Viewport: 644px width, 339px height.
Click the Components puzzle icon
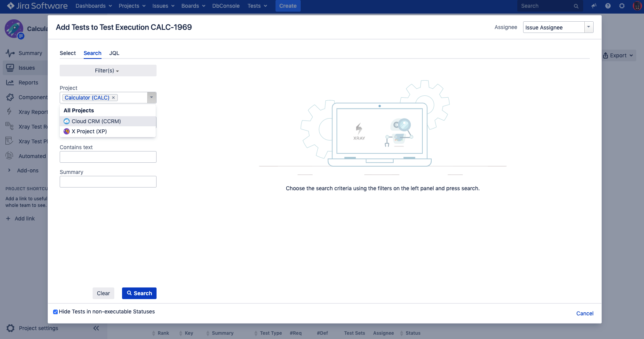pos(10,97)
